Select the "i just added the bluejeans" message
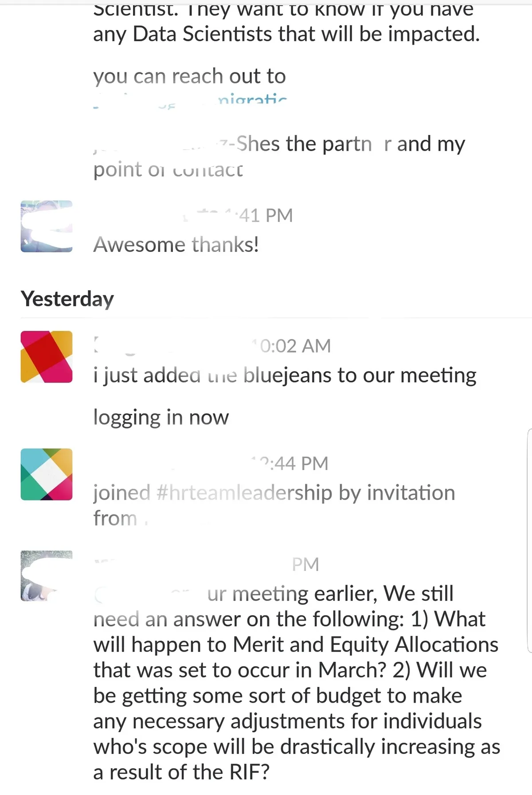 pos(285,376)
